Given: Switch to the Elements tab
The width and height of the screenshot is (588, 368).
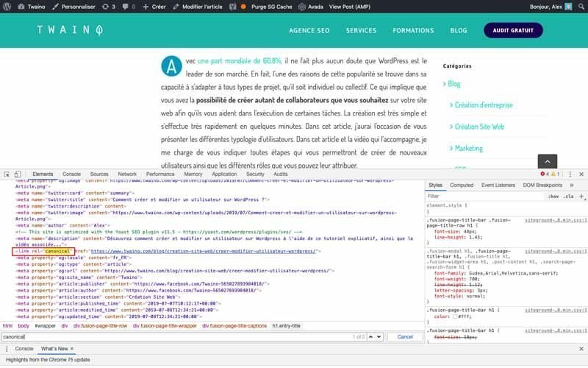Looking at the screenshot, I should pyautogui.click(x=43, y=174).
